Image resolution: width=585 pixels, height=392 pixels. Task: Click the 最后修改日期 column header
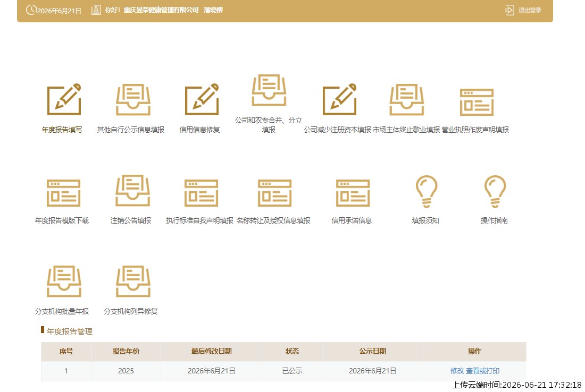[x=211, y=351]
